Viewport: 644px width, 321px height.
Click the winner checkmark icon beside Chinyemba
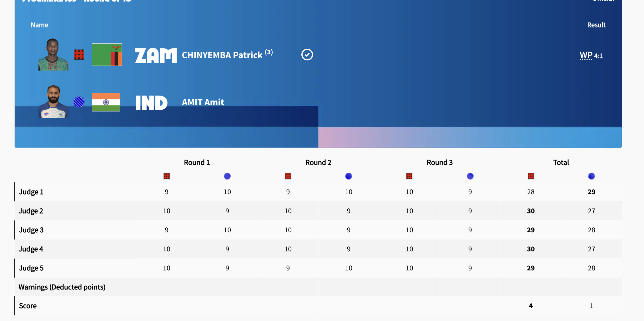tap(307, 55)
